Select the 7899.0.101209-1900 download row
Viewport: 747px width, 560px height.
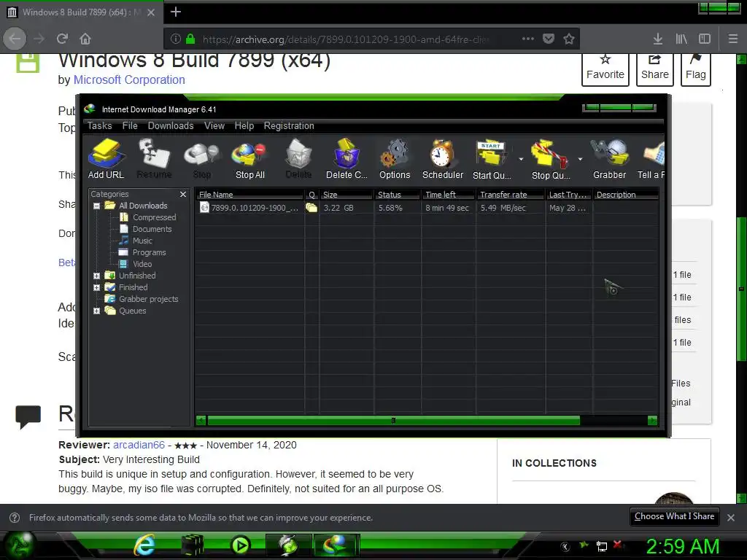[426, 208]
